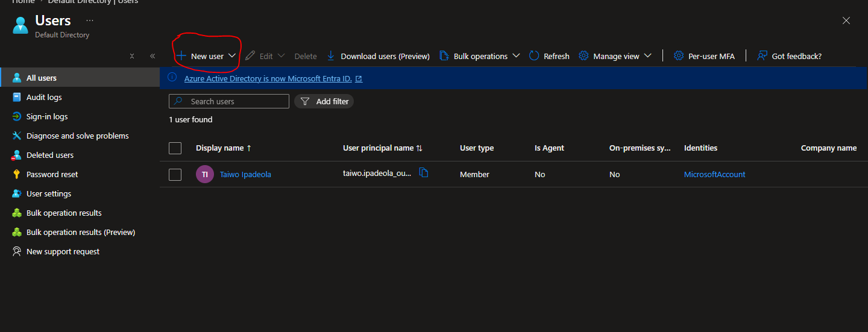Open the Users ellipsis menu

[90, 20]
